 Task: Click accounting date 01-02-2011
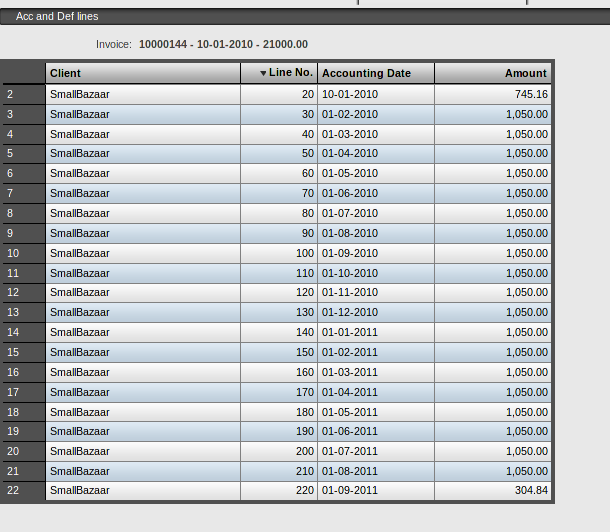(x=376, y=352)
